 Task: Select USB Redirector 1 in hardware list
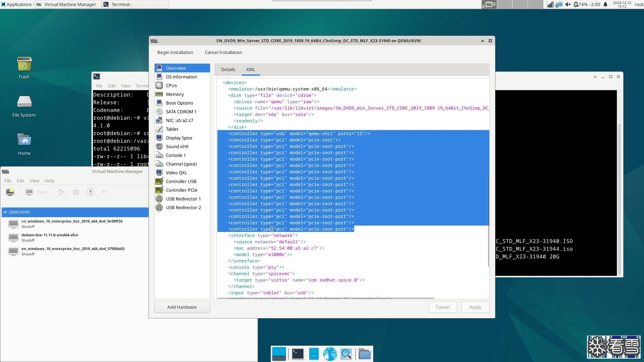click(x=183, y=199)
